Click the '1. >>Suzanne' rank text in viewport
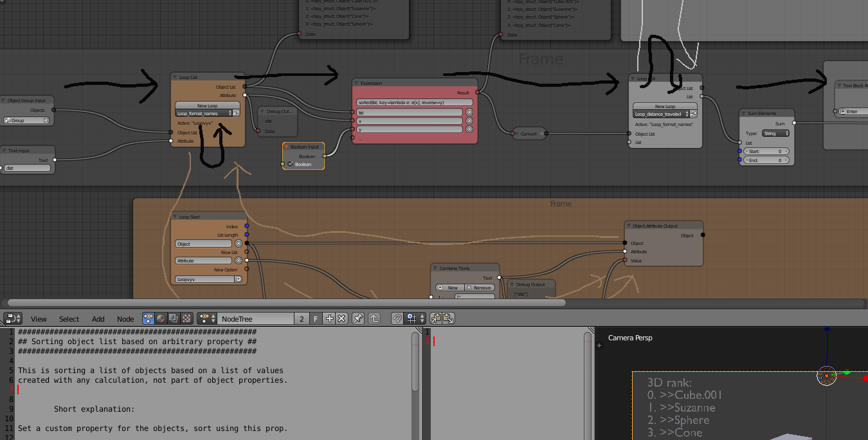Screen dimensions: 868x440 [681, 407]
